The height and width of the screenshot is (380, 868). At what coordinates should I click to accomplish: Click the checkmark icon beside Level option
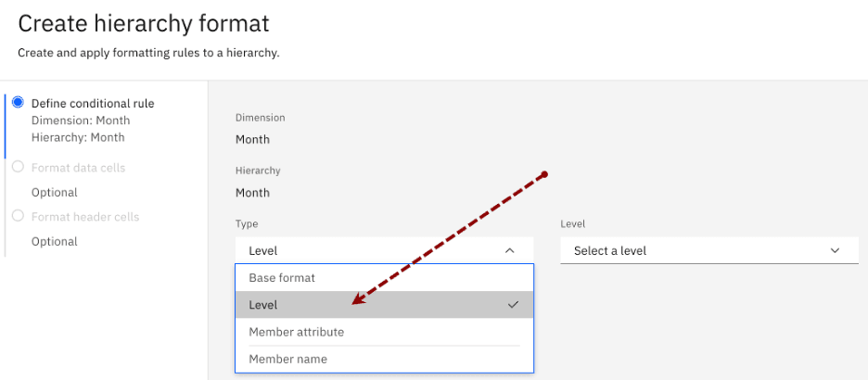[x=513, y=305]
